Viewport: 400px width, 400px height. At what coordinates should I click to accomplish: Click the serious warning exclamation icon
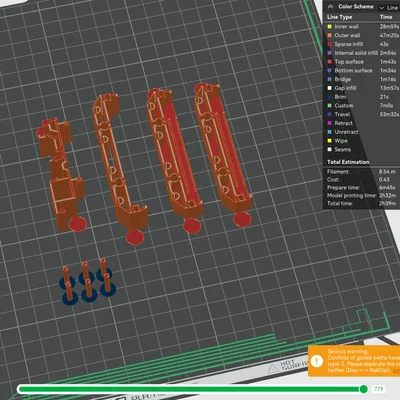pos(317,361)
